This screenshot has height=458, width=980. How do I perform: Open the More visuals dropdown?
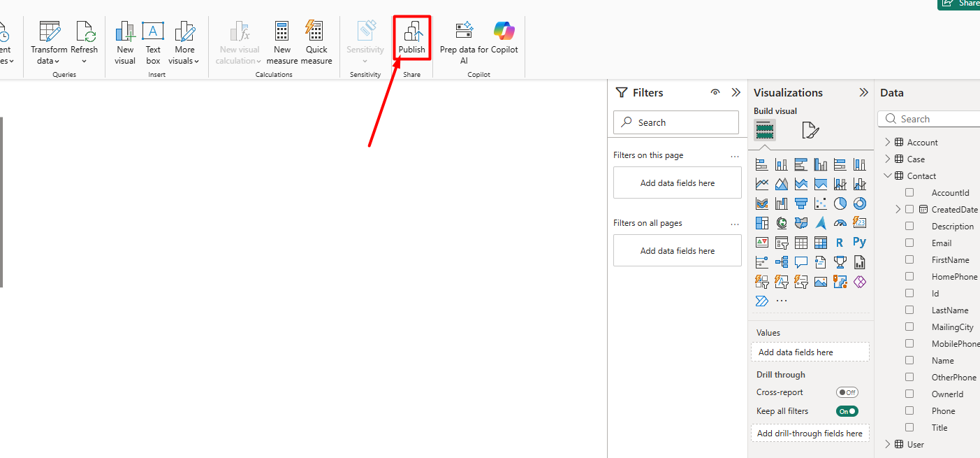click(184, 42)
